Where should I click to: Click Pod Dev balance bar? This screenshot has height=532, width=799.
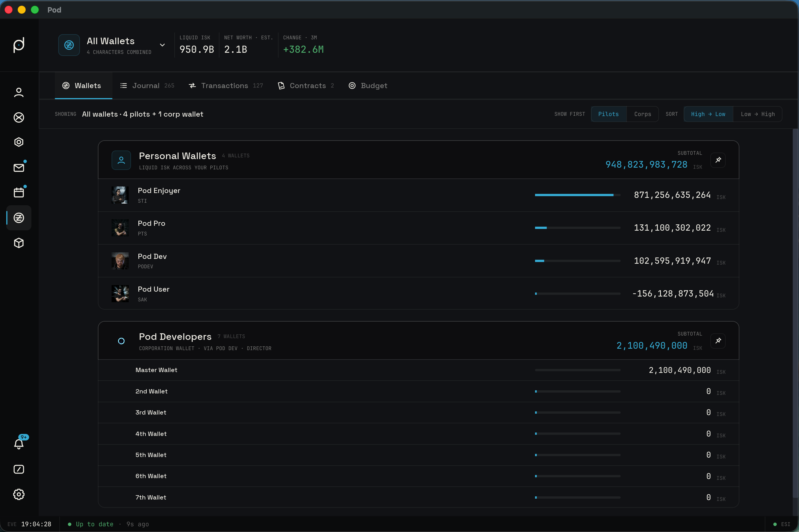[x=578, y=261]
